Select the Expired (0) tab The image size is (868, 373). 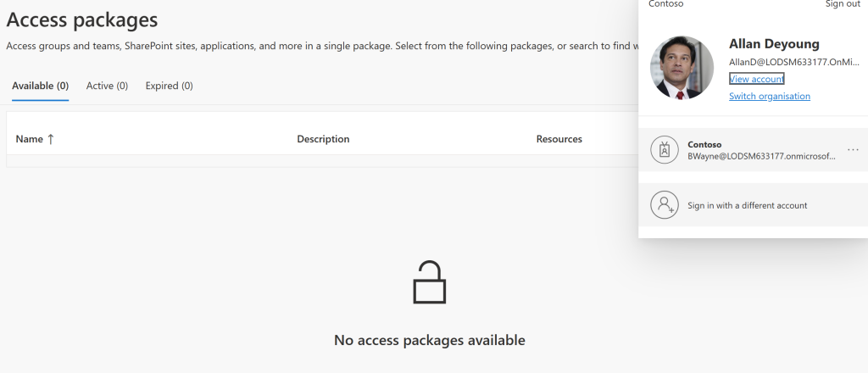pyautogui.click(x=169, y=86)
